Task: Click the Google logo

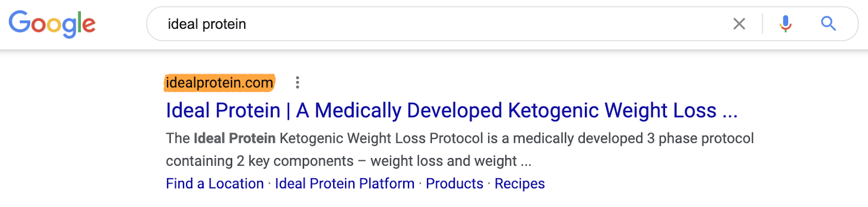Action: pyautogui.click(x=52, y=24)
